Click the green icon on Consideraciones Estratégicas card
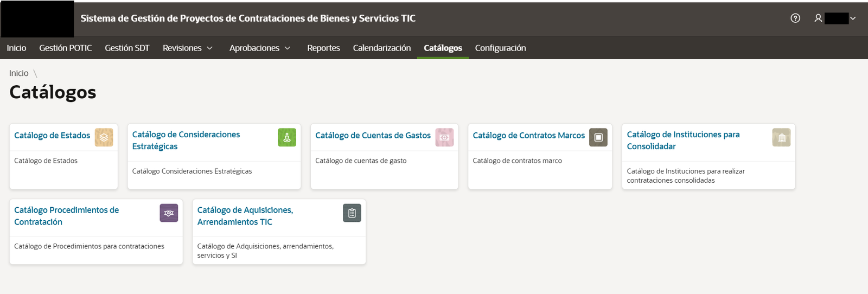 click(287, 137)
